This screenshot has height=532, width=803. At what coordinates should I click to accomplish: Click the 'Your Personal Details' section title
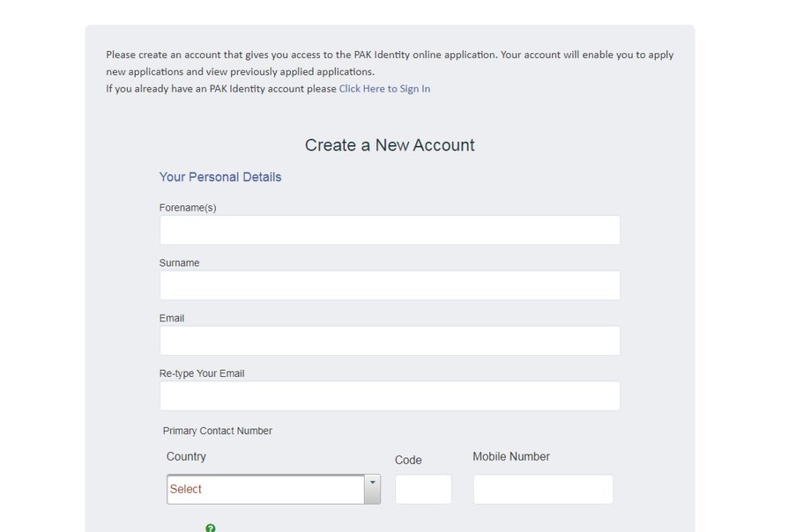click(220, 177)
